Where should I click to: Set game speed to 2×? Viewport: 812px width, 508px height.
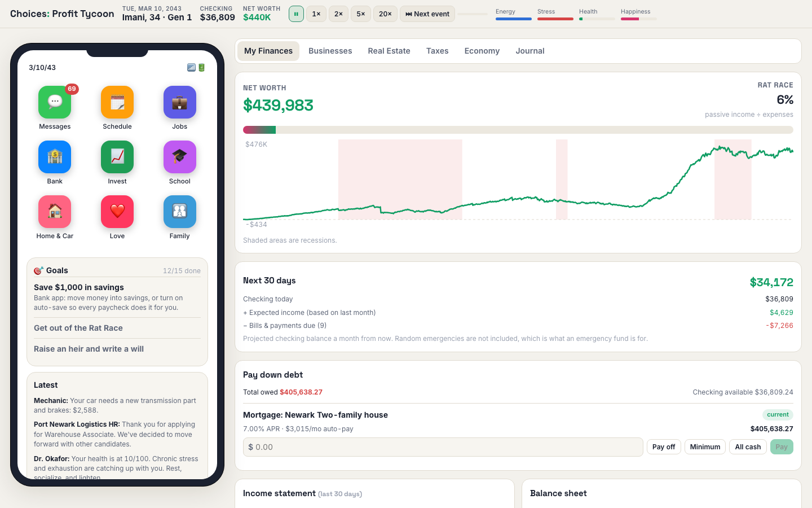[338, 14]
